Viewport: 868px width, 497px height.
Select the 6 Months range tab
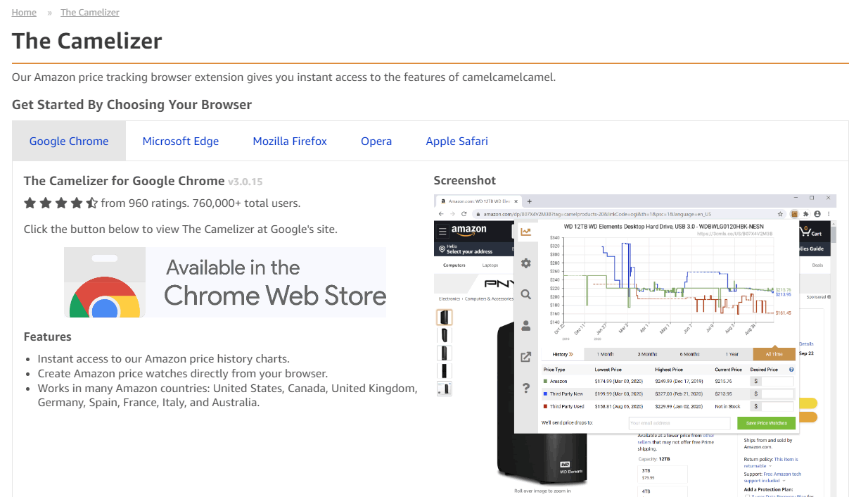pos(689,354)
